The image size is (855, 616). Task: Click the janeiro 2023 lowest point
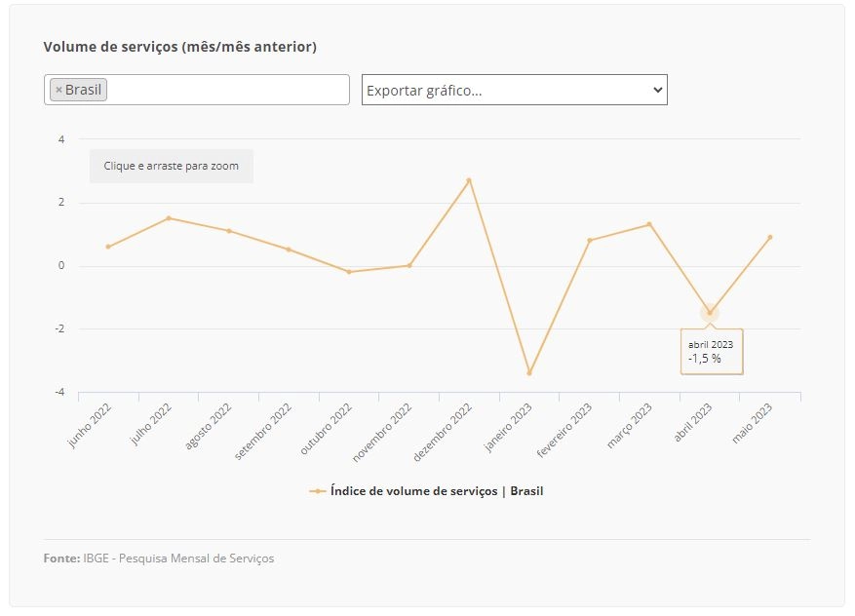point(529,373)
